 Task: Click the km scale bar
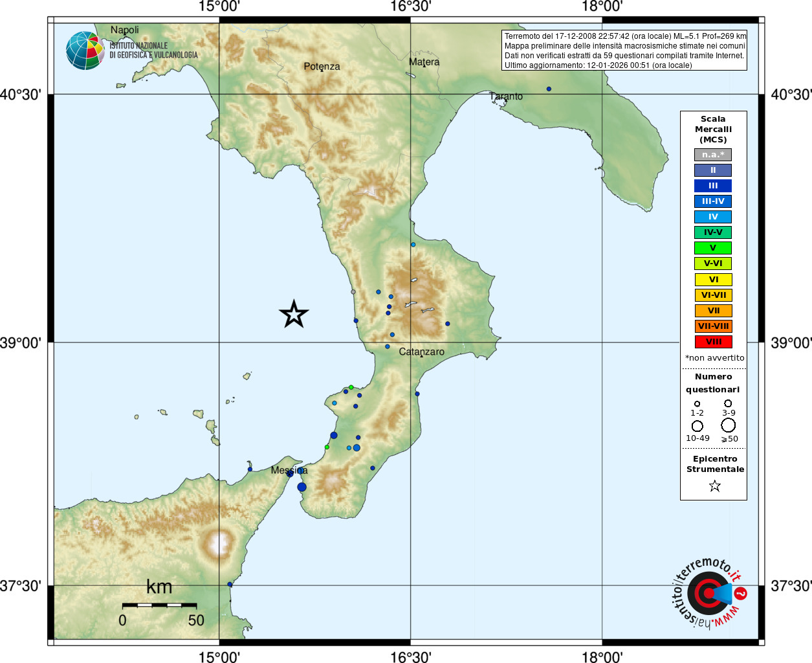(159, 605)
